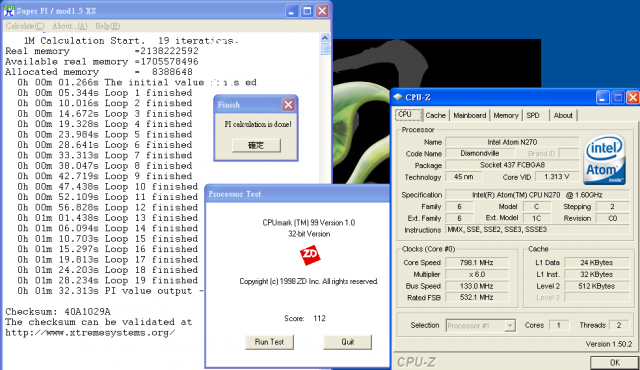Screen dimensions: 640x370
Task: Click the Checksum: 40A1029A line
Action: tap(58, 312)
